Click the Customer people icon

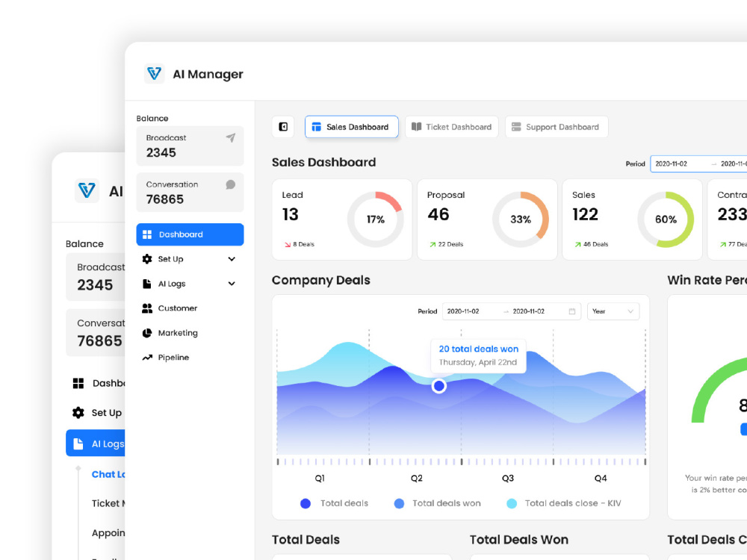point(147,308)
